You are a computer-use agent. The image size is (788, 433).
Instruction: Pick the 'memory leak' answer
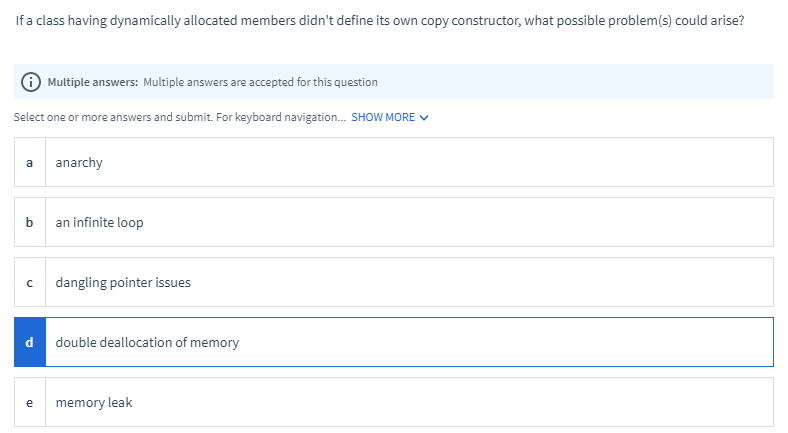pyautogui.click(x=393, y=402)
